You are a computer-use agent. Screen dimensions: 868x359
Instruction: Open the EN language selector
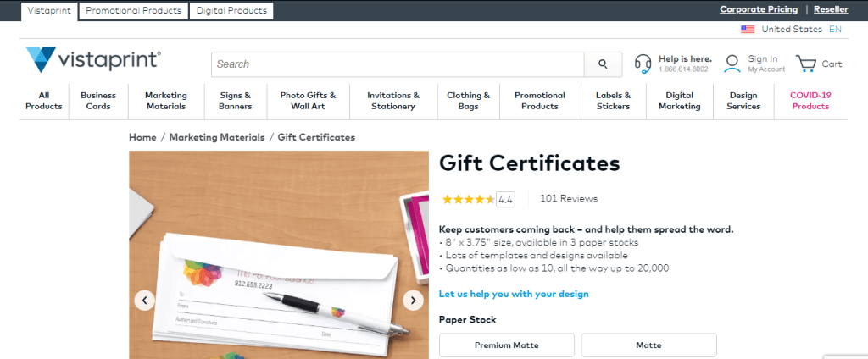coord(835,30)
